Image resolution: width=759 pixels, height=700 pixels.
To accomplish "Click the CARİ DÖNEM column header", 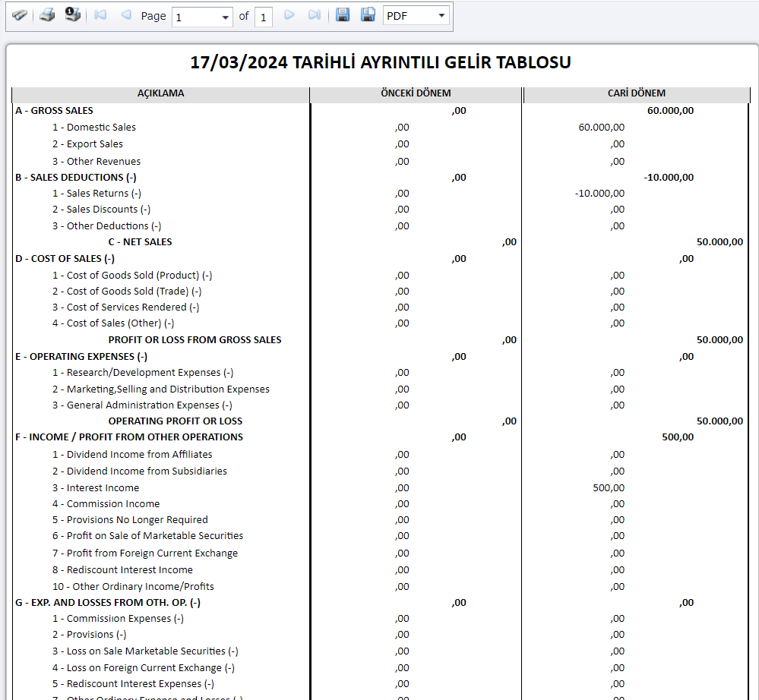I will [x=636, y=93].
